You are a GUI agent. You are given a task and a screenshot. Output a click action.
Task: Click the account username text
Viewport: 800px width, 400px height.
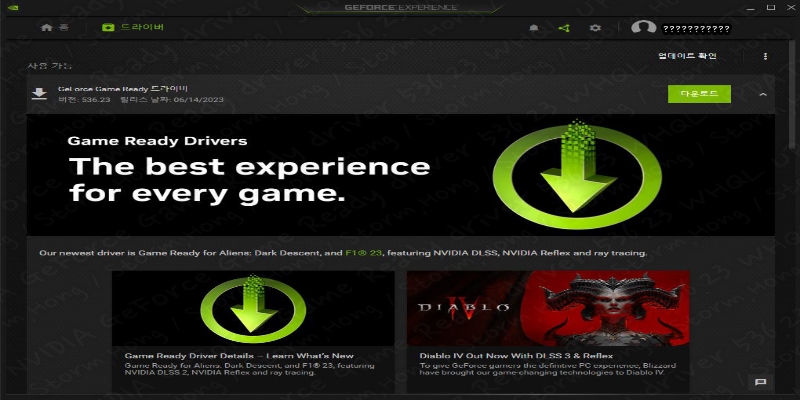tap(696, 29)
